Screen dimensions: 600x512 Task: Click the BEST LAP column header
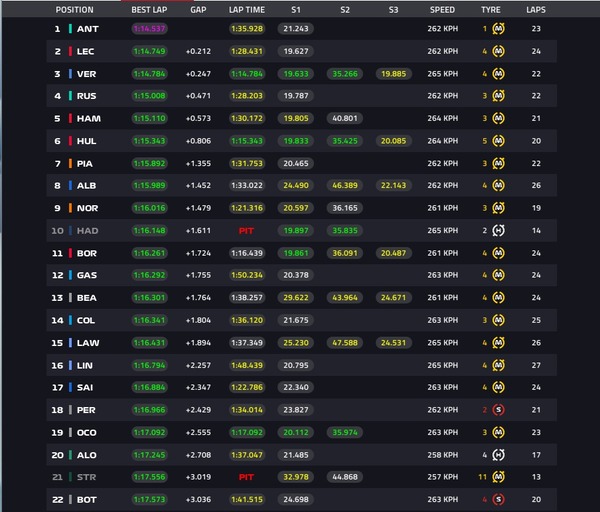[x=149, y=10]
